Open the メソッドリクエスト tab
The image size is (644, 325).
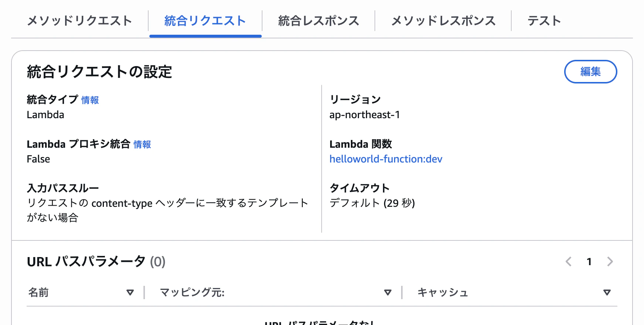[x=79, y=21]
